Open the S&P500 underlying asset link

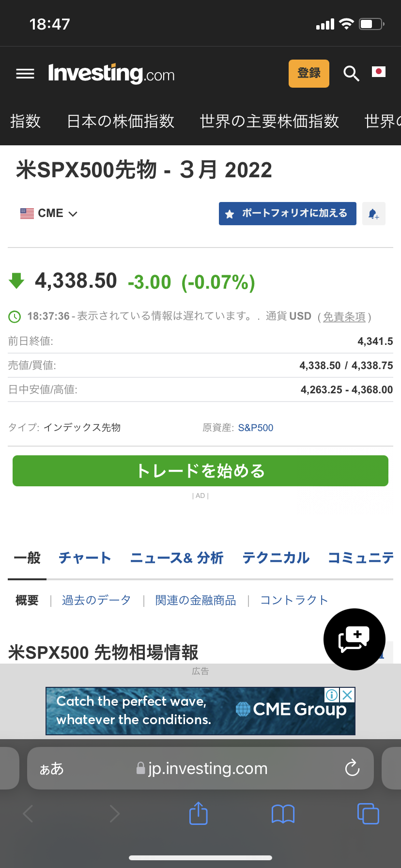[x=256, y=428]
